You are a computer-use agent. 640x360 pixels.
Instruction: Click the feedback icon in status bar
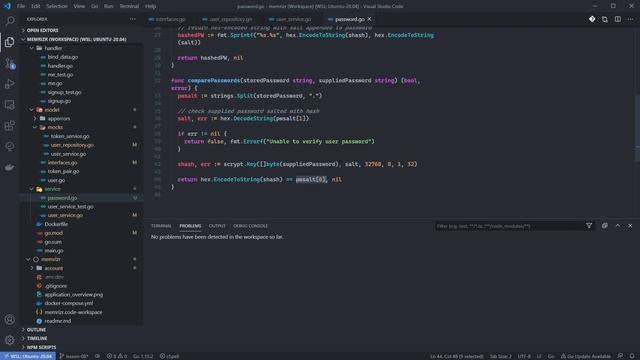[620, 356]
